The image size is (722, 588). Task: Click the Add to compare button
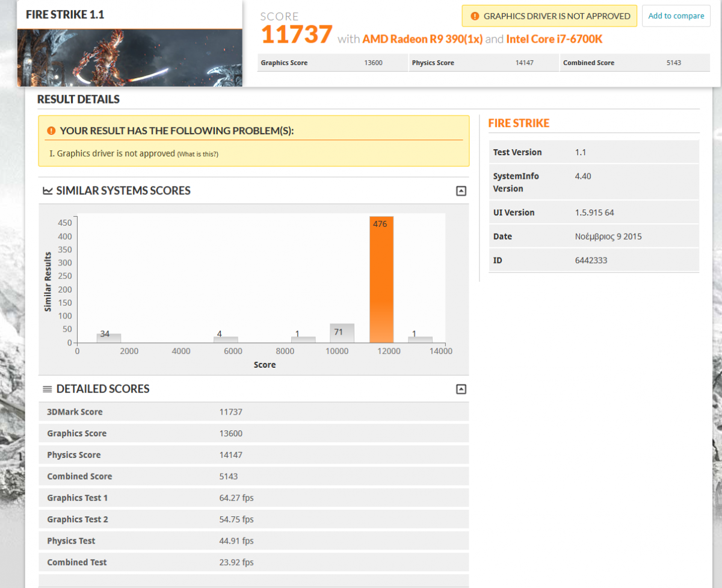pyautogui.click(x=676, y=16)
